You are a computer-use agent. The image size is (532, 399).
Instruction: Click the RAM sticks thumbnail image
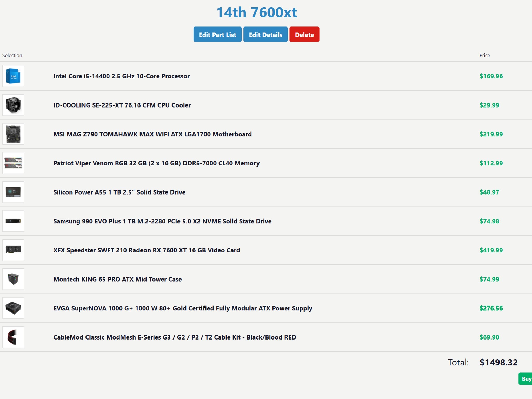tap(13, 163)
